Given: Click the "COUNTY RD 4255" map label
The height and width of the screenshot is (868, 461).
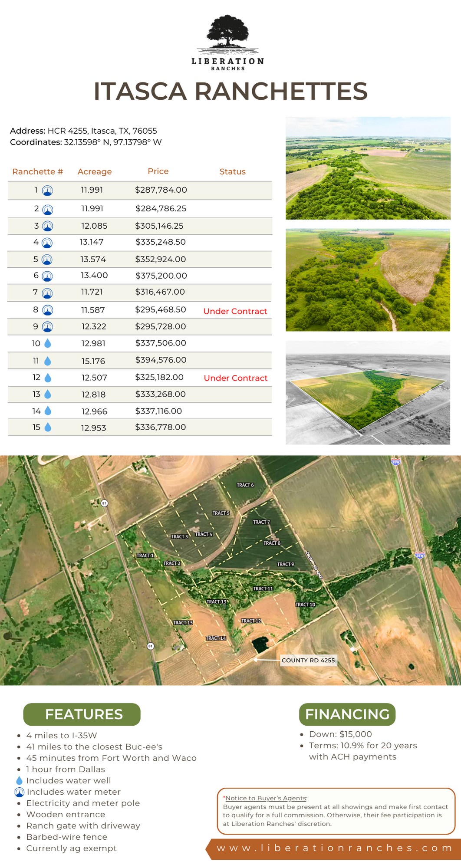Looking at the screenshot, I should click(308, 660).
